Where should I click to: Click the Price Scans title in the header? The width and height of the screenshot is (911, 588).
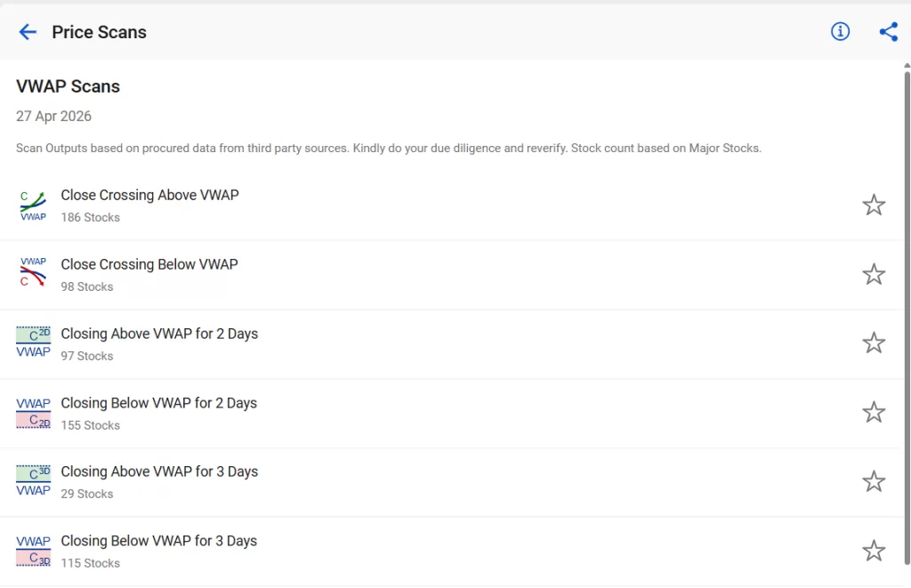pos(99,32)
